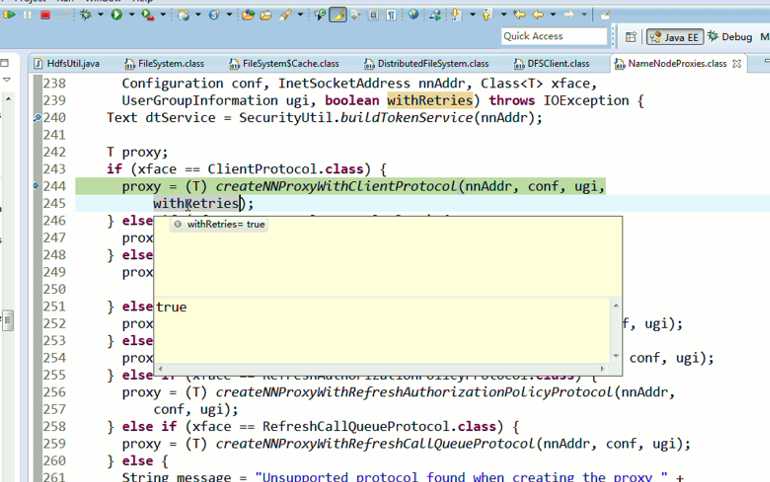
Task: Click the Resume debug icon
Action: tap(9, 15)
